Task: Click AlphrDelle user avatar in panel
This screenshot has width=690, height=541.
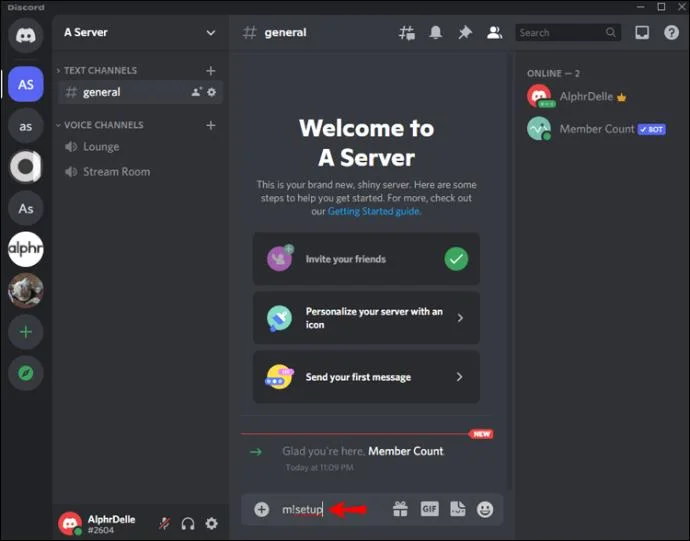Action: [70, 523]
